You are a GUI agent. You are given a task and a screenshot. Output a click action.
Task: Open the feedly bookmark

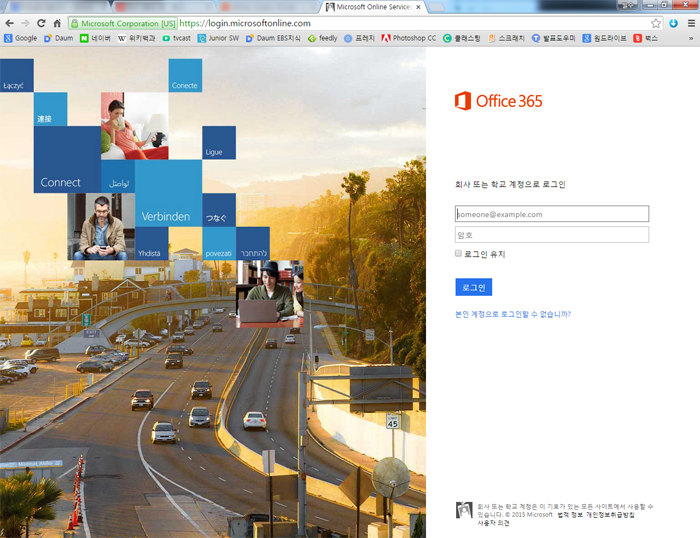(x=322, y=38)
